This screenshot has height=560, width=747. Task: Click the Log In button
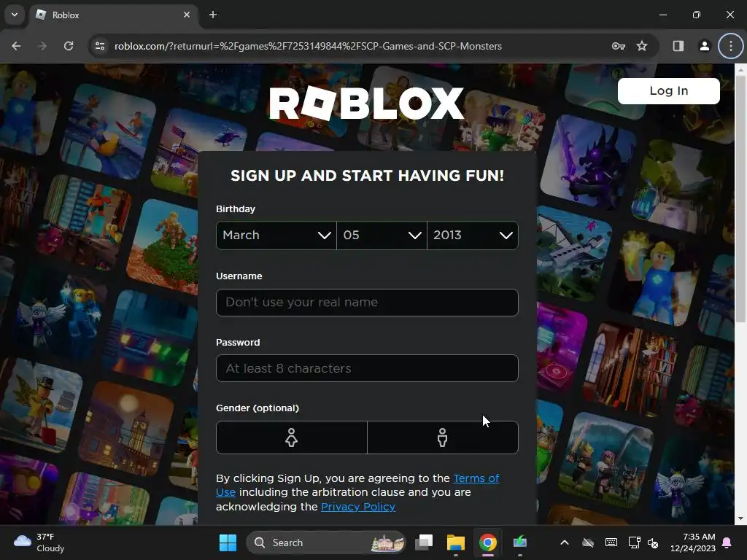(x=668, y=91)
